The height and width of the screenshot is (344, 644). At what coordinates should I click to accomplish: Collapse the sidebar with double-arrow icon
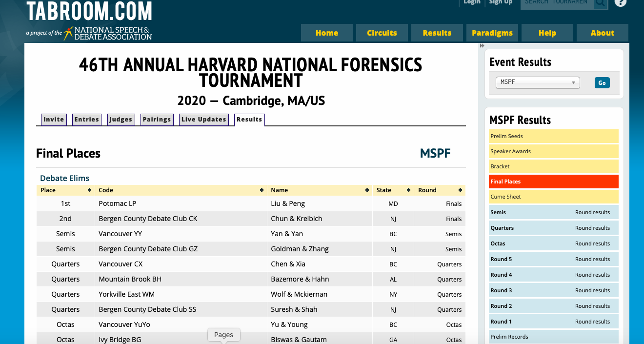482,46
